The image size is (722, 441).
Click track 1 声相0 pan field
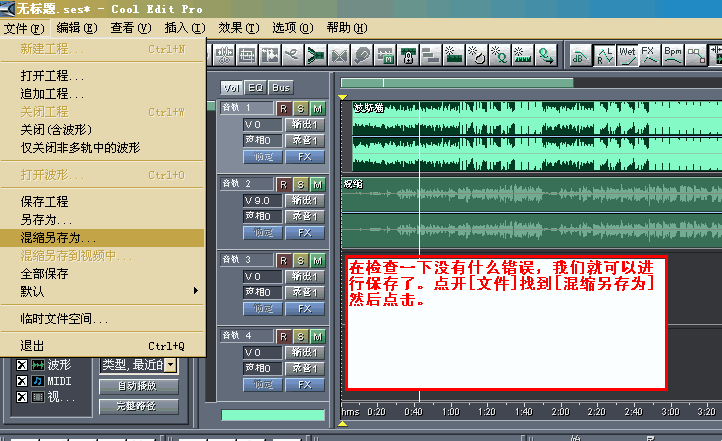pyautogui.click(x=262, y=140)
